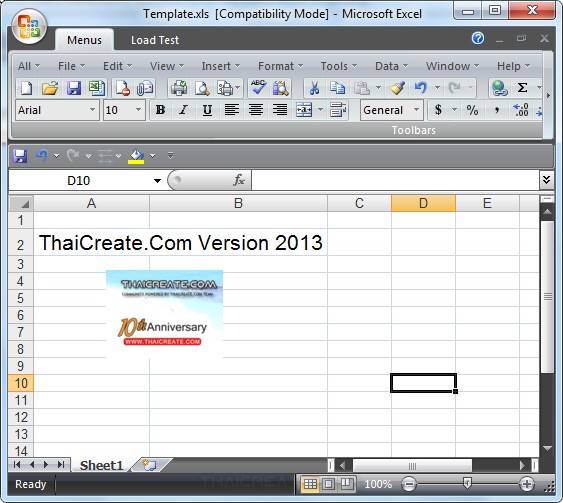Expand the formula bar

pos(546,180)
